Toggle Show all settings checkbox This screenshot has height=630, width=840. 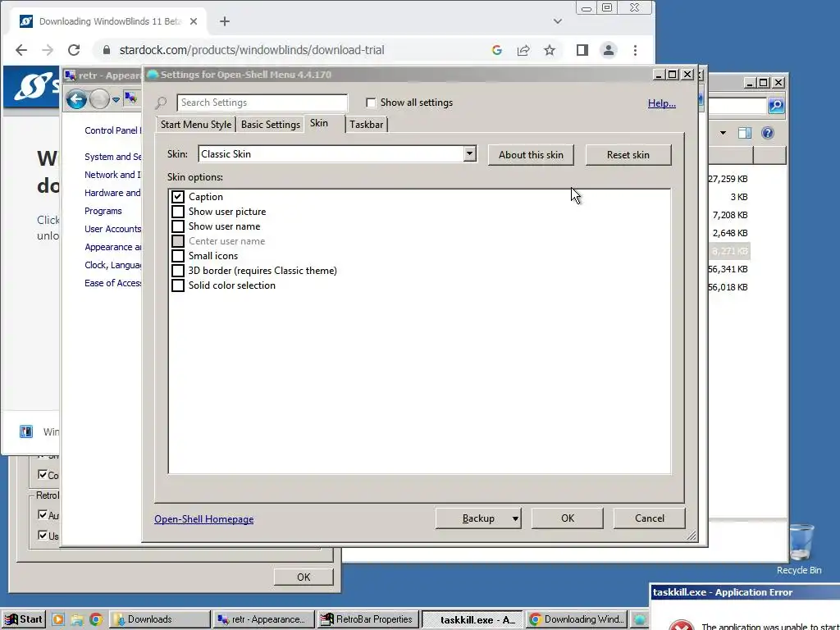pyautogui.click(x=370, y=103)
